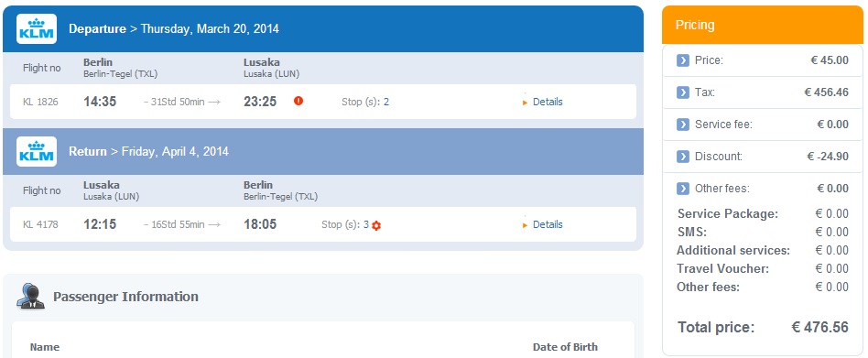Select the orange Pricing header tab
868x358 pixels.
point(763,25)
